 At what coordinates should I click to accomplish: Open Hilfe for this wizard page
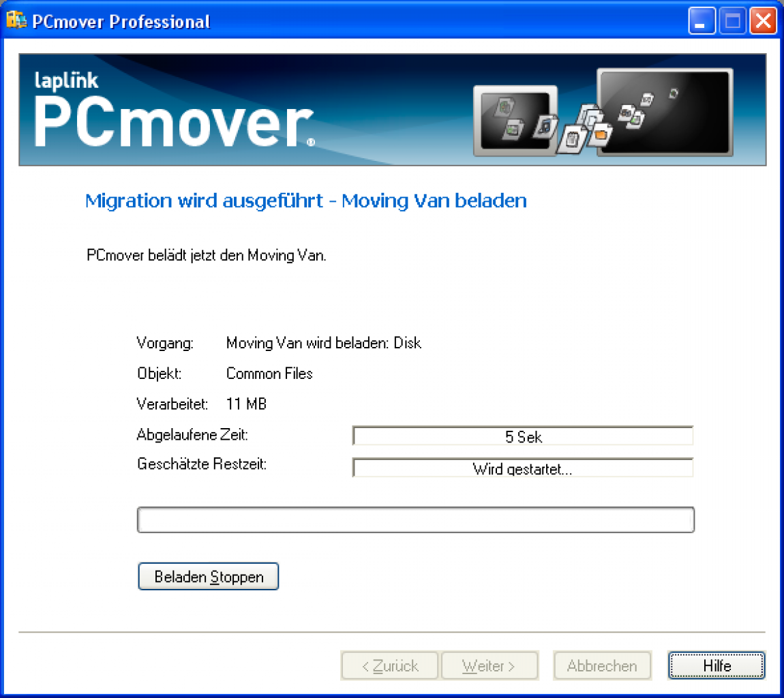click(717, 665)
